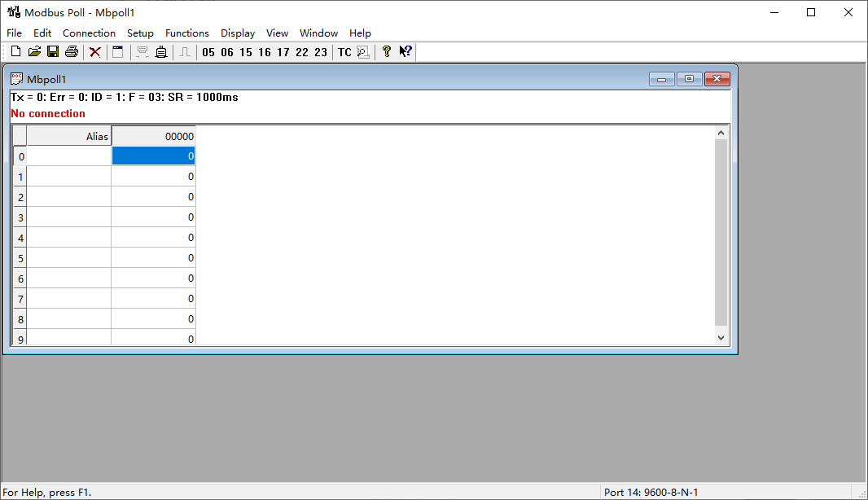Maximize the main Modbus Poll window
The width and height of the screenshot is (868, 500).
coord(811,12)
